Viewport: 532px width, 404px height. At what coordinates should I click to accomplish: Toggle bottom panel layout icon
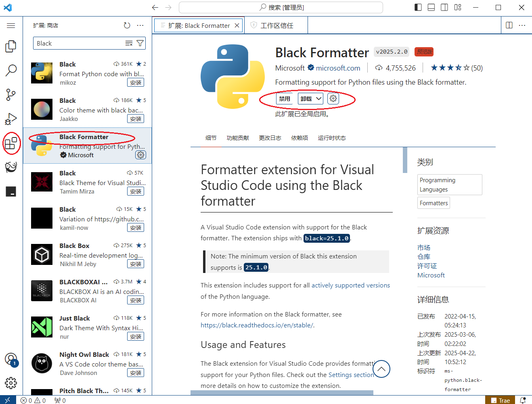tap(431, 7)
